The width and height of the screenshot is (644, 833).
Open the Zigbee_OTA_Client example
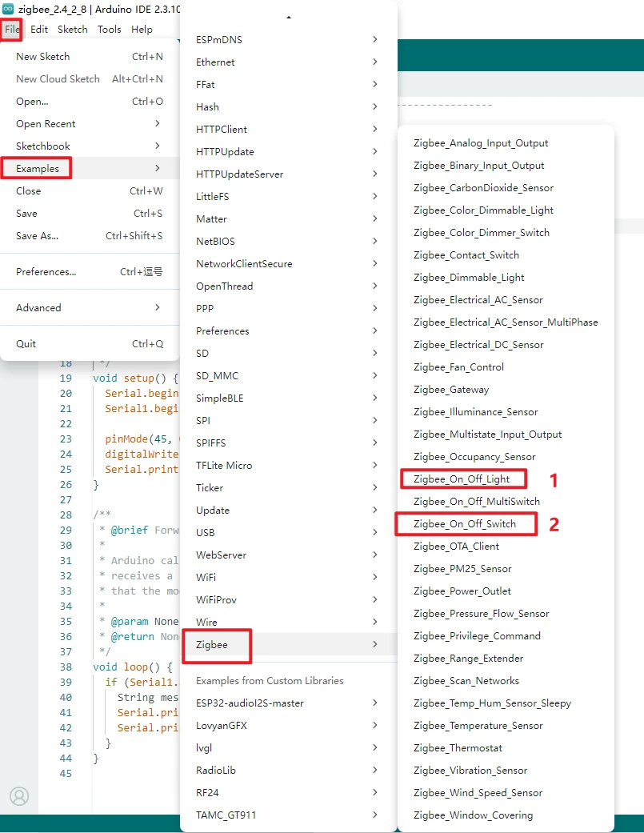point(506,546)
